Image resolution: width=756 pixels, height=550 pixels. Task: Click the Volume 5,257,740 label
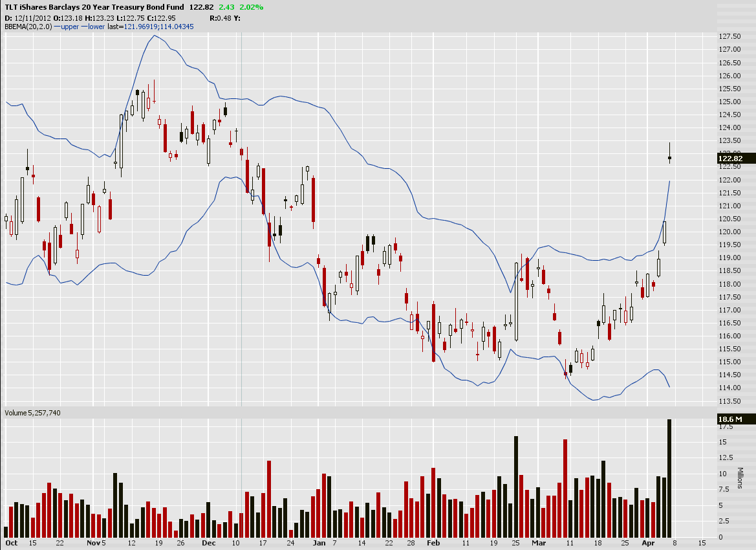click(x=33, y=413)
